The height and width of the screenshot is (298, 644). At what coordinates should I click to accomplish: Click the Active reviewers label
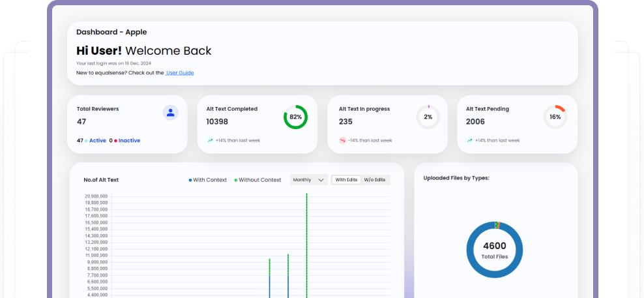pos(97,140)
